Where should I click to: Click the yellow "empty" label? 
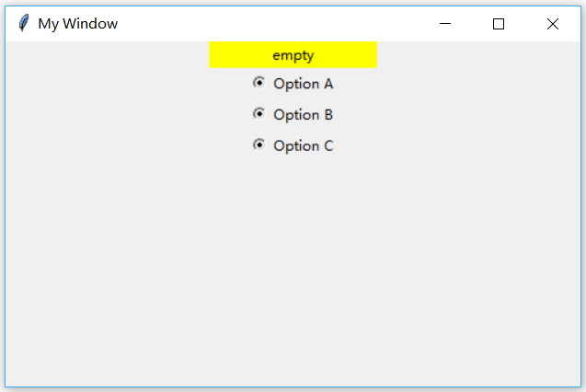[x=293, y=55]
